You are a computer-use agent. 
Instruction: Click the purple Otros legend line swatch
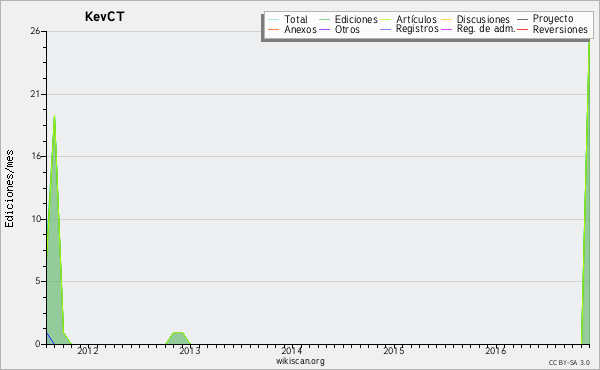click(324, 29)
